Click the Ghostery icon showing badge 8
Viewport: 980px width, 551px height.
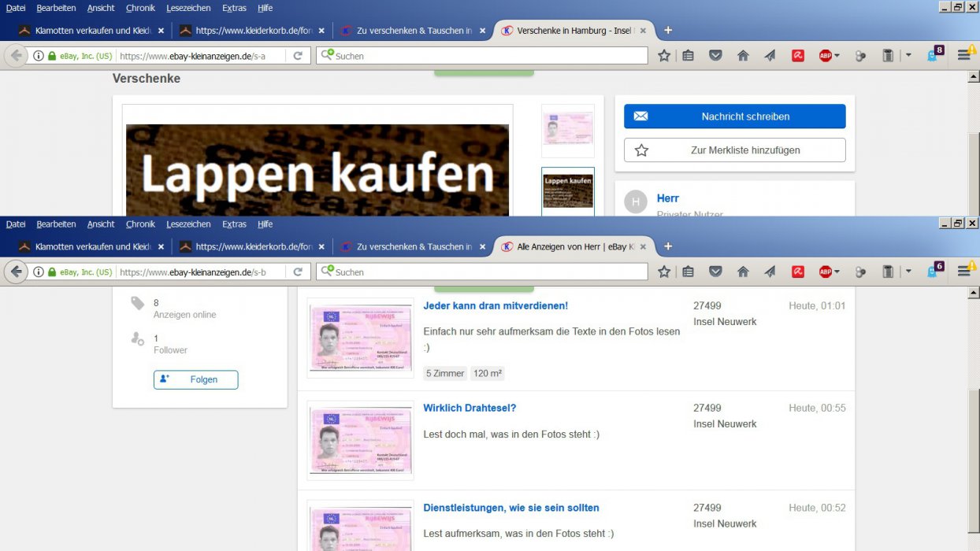934,55
